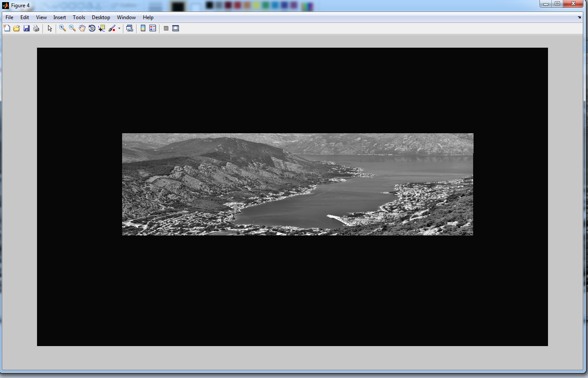
Task: Select the Rotate 3D tool
Action: (x=92, y=28)
